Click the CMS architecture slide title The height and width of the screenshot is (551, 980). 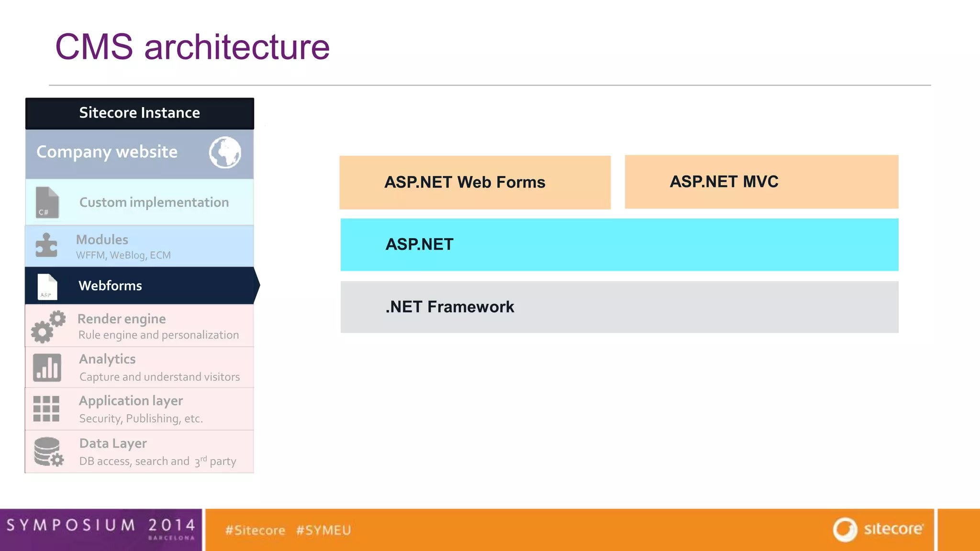pyautogui.click(x=192, y=47)
